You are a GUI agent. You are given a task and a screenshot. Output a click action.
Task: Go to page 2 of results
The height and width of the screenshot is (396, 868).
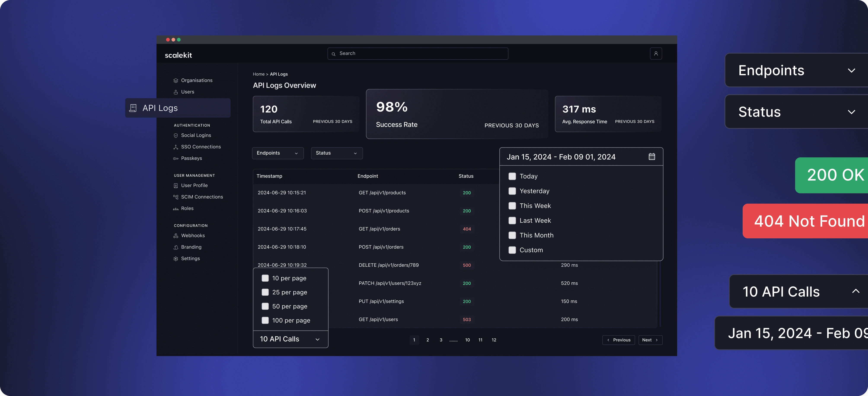point(428,340)
